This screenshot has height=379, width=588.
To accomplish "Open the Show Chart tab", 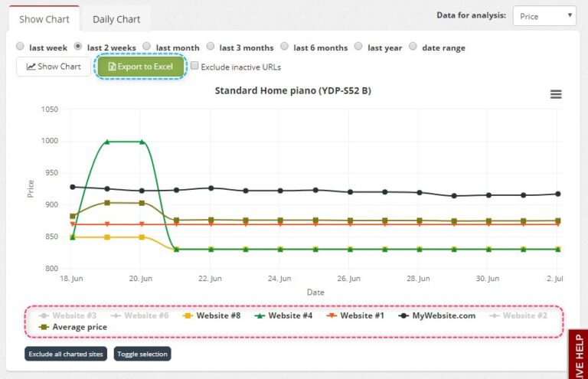I will pos(44,19).
